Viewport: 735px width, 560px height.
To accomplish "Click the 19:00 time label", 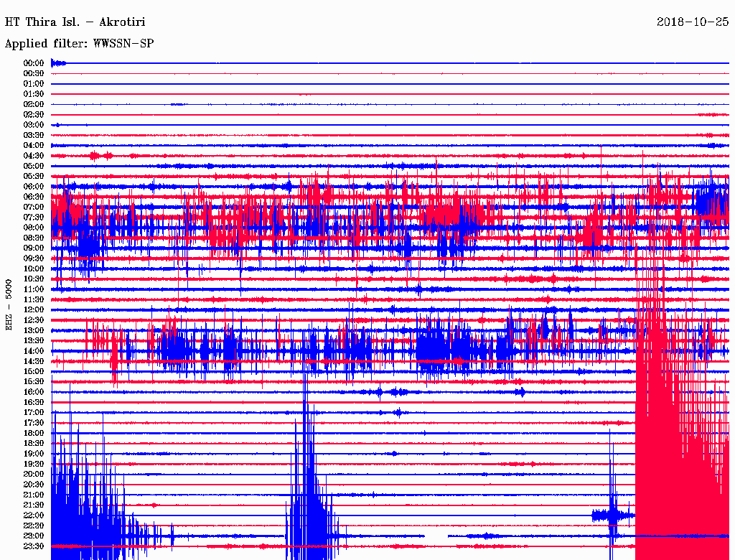I will coord(34,454).
